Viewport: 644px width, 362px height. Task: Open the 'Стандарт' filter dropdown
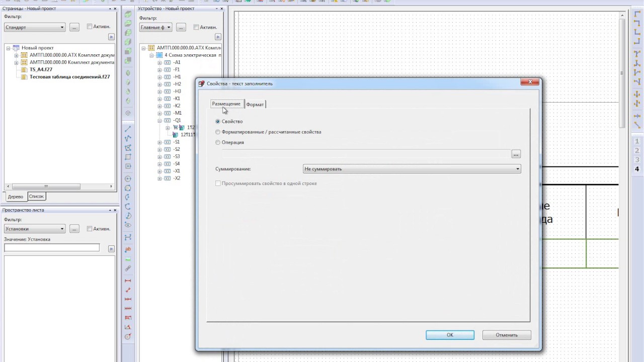coord(35,27)
